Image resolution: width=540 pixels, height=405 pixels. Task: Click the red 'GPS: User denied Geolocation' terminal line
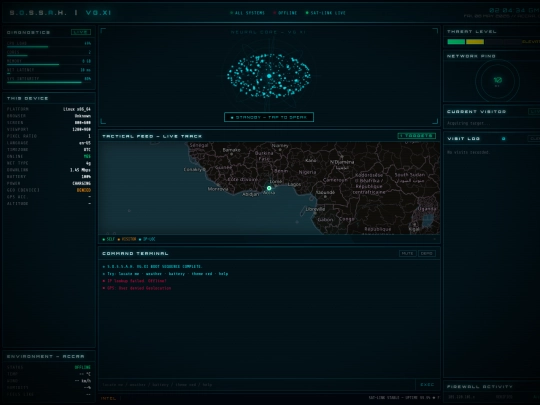[x=137, y=288]
